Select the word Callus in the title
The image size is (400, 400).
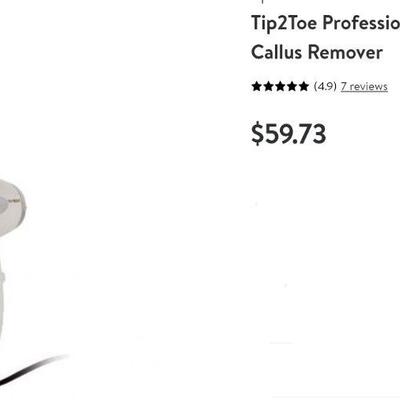276,52
